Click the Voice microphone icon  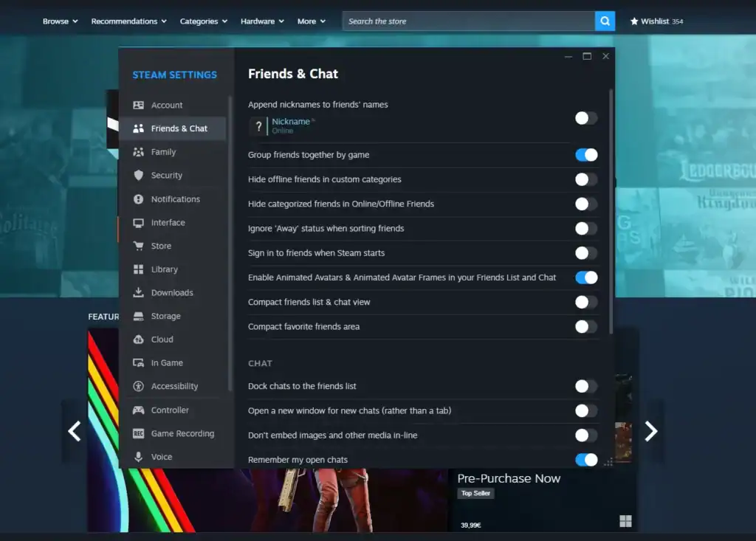[x=138, y=457]
